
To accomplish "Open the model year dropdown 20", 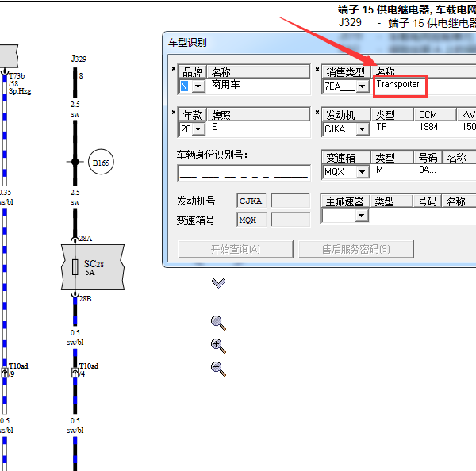I will point(198,129).
